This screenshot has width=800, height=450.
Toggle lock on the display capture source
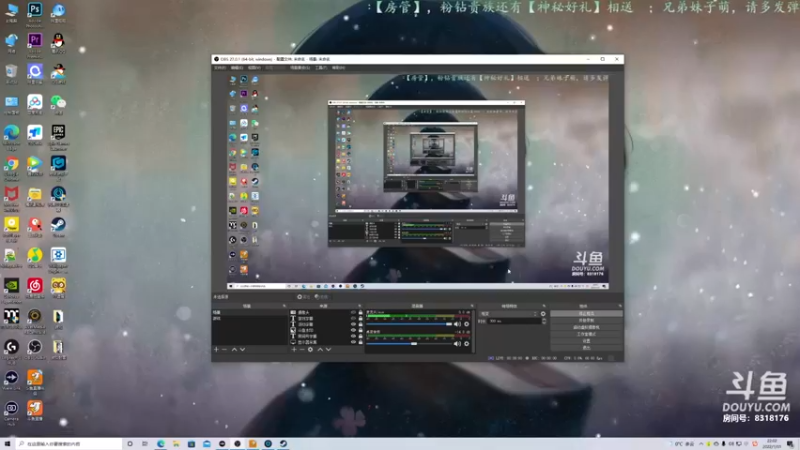coord(360,342)
